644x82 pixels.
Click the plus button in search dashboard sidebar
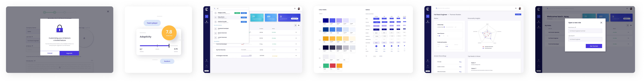click(207, 16)
